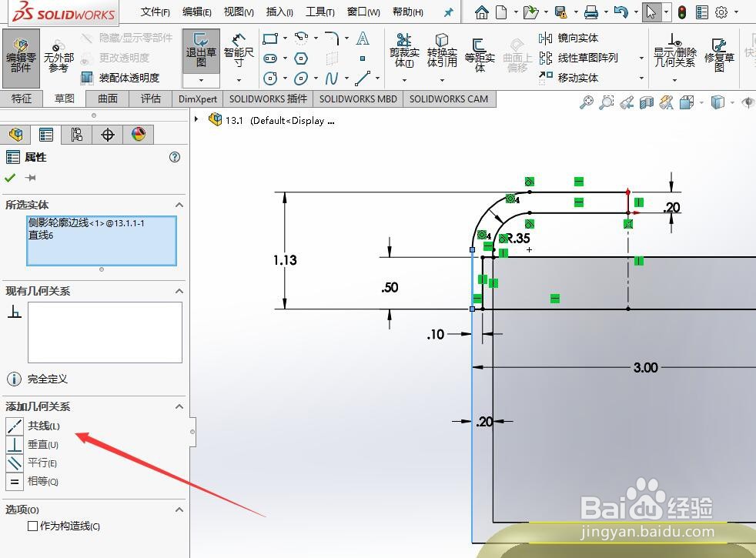This screenshot has width=756, height=558.
Task: Open the 编辑(E) menu
Action: click(197, 12)
